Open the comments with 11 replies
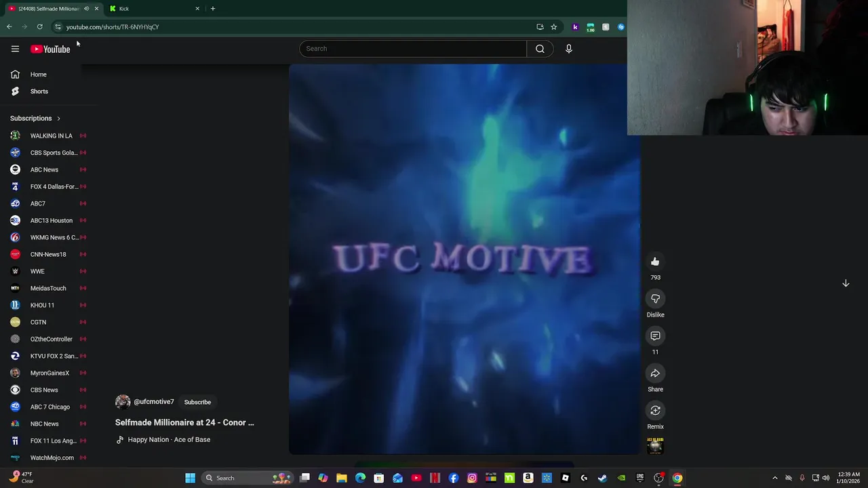 point(655,336)
